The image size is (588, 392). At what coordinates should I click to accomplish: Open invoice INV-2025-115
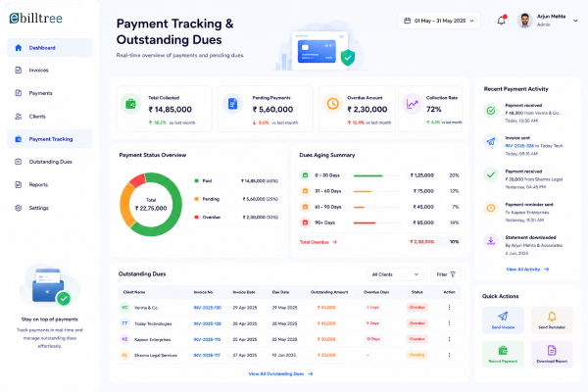pyautogui.click(x=207, y=339)
